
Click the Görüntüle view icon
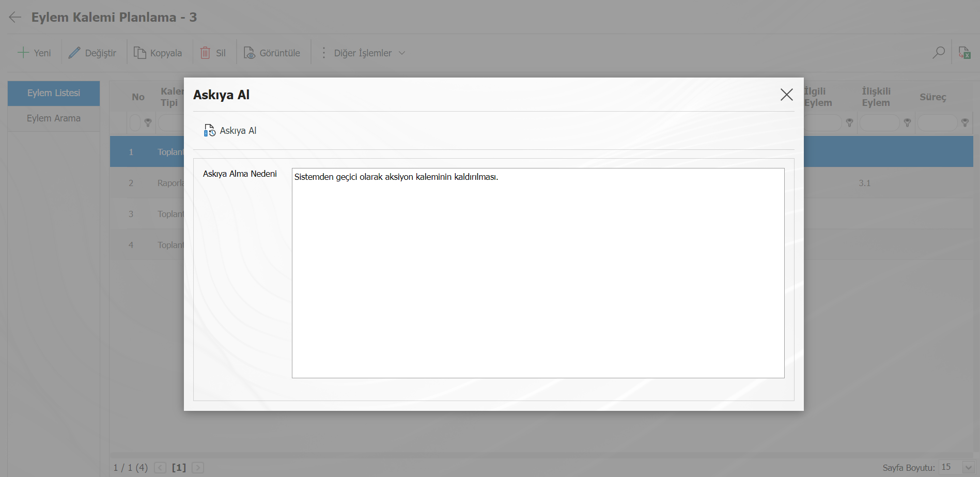tap(250, 53)
